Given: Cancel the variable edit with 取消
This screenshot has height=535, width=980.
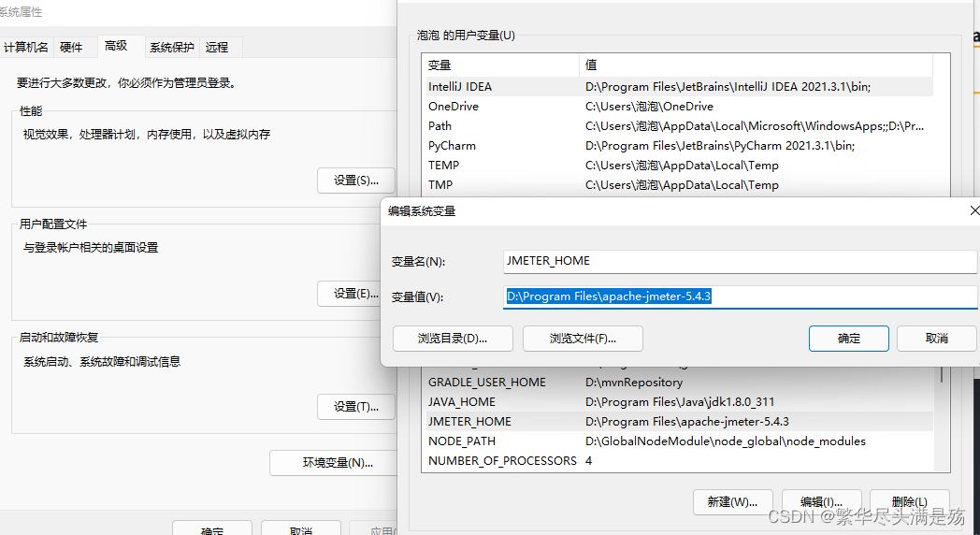Looking at the screenshot, I should 936,339.
